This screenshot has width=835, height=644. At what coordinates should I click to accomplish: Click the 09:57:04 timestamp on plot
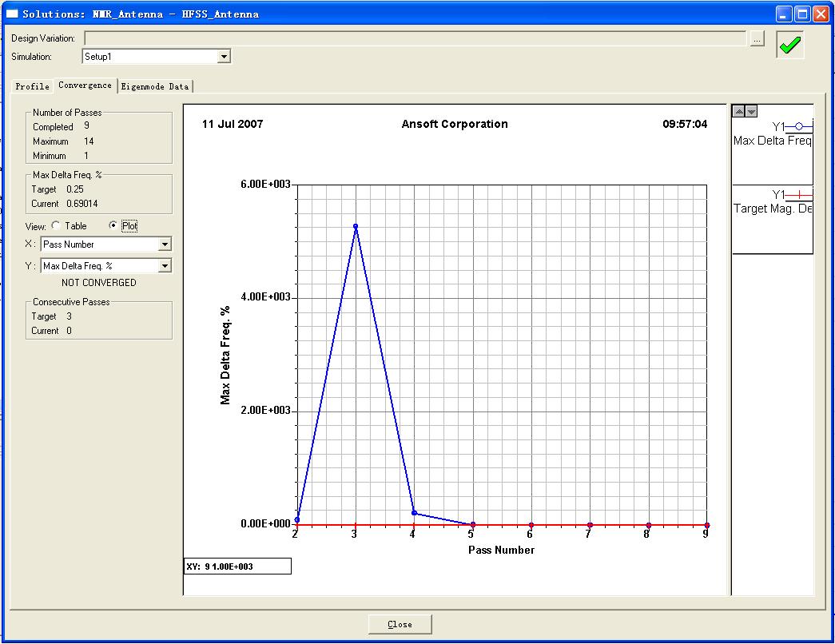685,124
